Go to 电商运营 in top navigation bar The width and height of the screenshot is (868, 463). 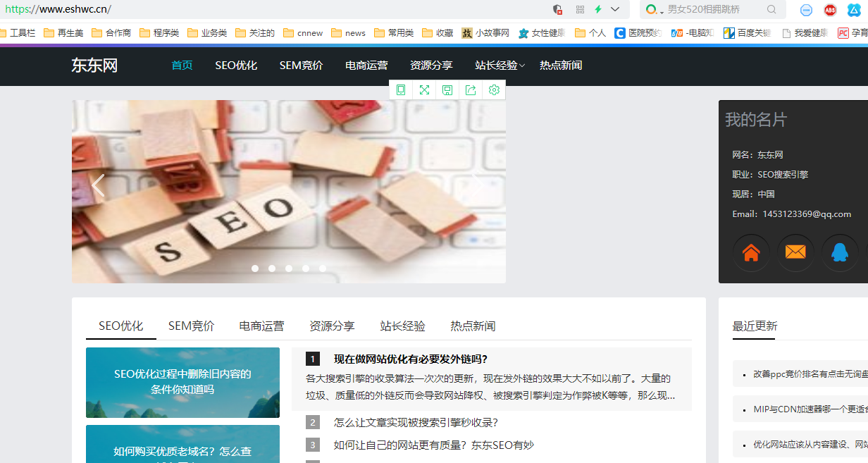pos(366,66)
